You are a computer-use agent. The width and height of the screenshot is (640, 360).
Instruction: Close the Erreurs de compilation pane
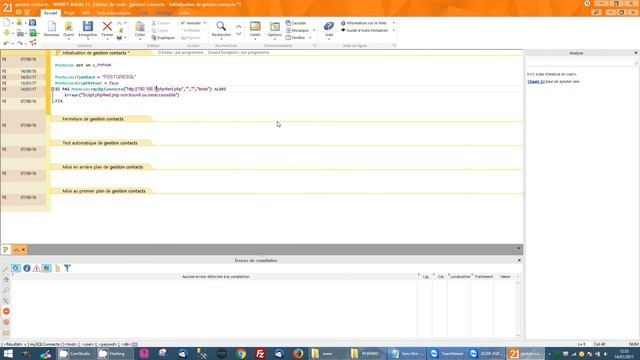[519, 260]
